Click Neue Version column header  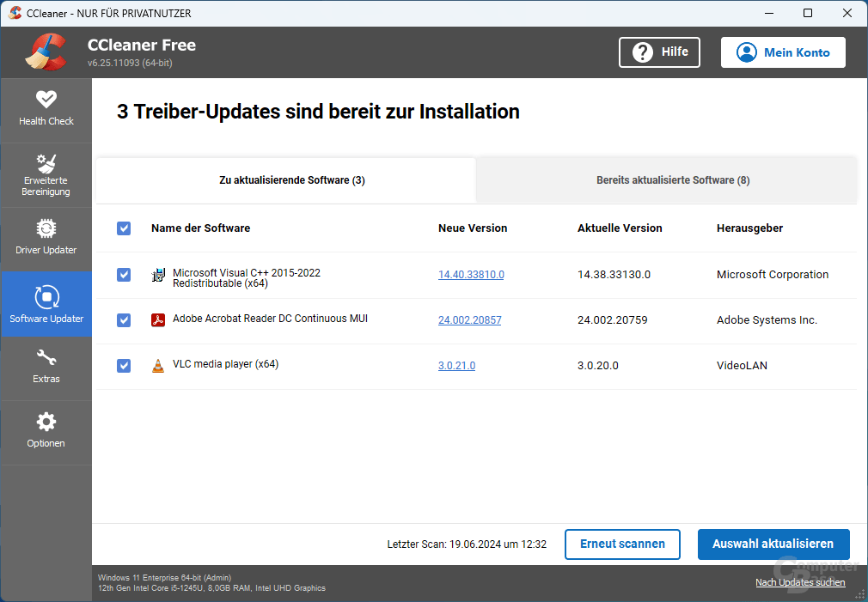click(473, 228)
